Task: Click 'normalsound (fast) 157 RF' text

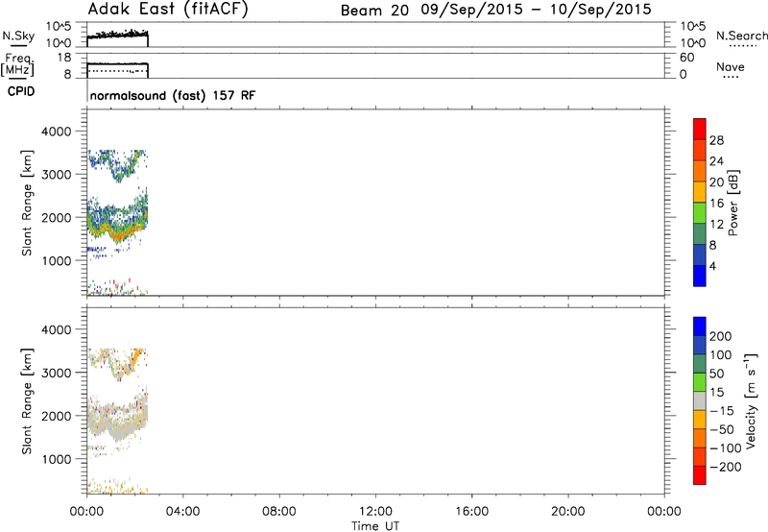Action: pyautogui.click(x=173, y=95)
